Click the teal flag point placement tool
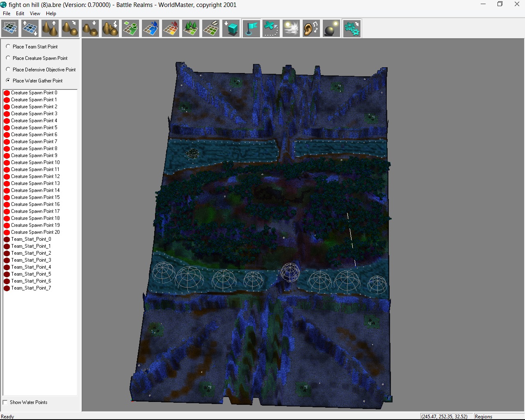This screenshot has width=525, height=420. click(251, 28)
